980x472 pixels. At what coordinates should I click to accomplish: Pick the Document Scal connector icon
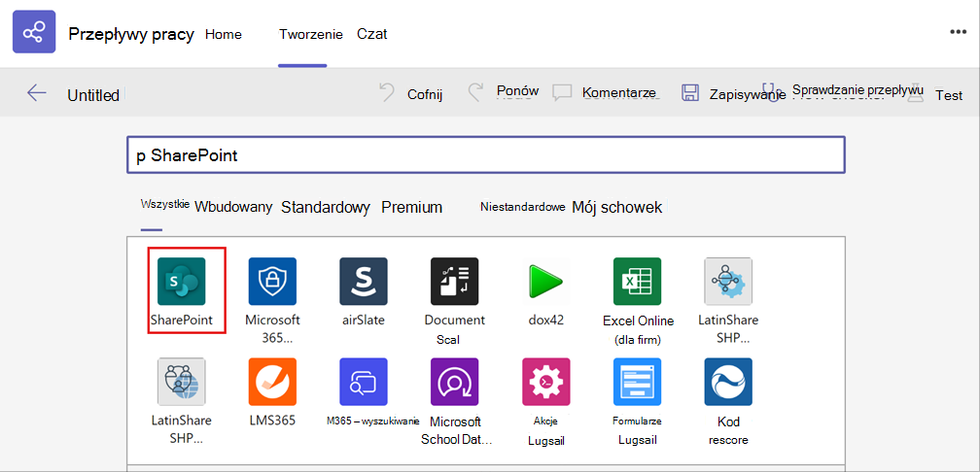coord(455,282)
